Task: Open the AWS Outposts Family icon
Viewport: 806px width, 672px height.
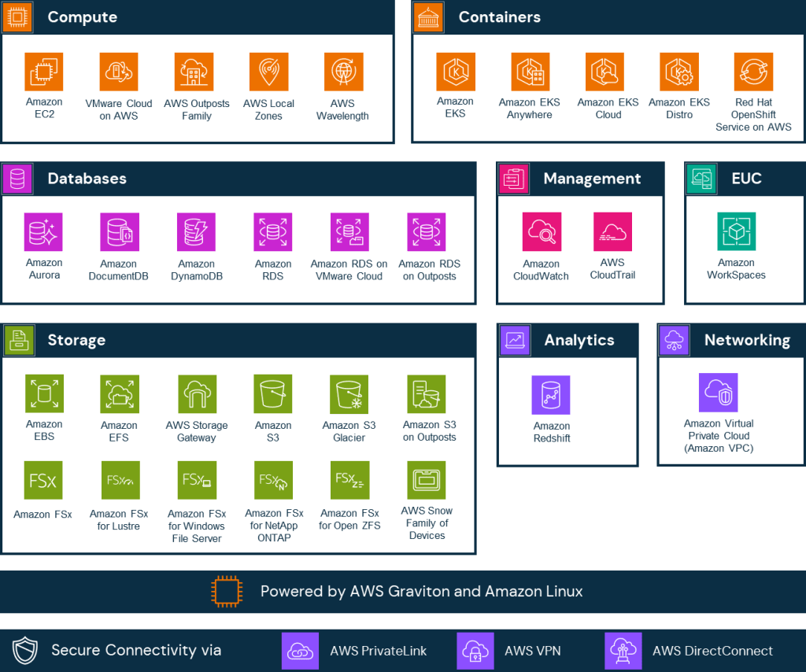Action: click(194, 72)
